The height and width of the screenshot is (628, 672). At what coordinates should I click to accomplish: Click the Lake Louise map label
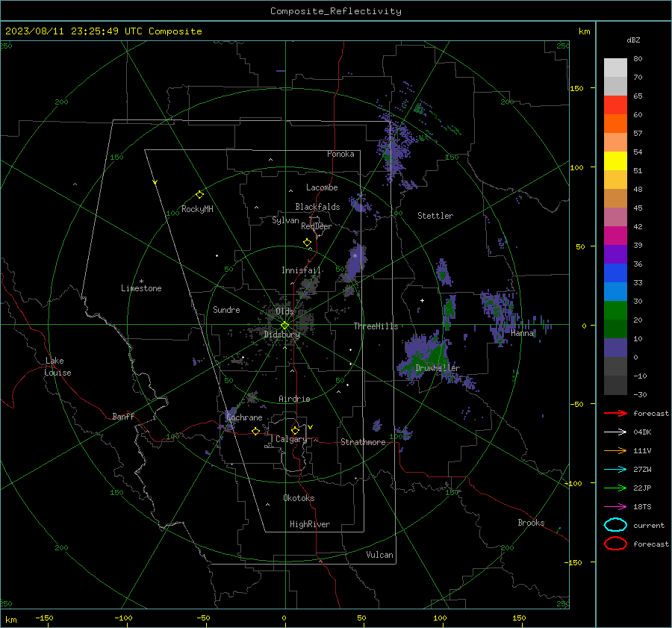(x=57, y=367)
